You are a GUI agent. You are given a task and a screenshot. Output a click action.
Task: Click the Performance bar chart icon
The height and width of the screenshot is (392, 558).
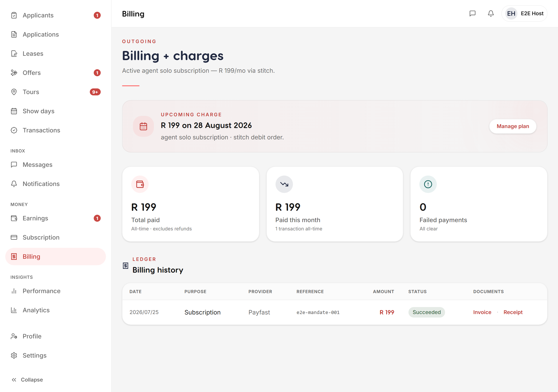[x=14, y=291]
